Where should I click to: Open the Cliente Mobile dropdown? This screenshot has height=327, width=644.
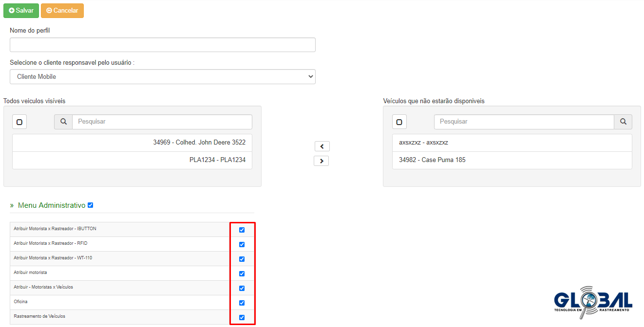point(163,77)
